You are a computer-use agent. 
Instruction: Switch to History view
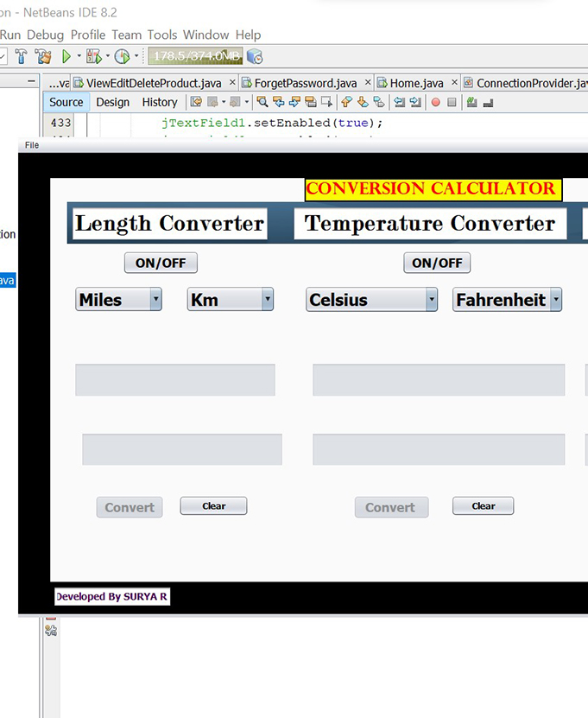(x=159, y=102)
